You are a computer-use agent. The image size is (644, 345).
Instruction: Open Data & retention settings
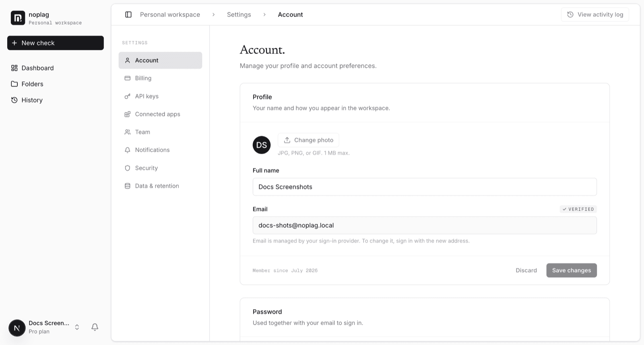pos(160,186)
